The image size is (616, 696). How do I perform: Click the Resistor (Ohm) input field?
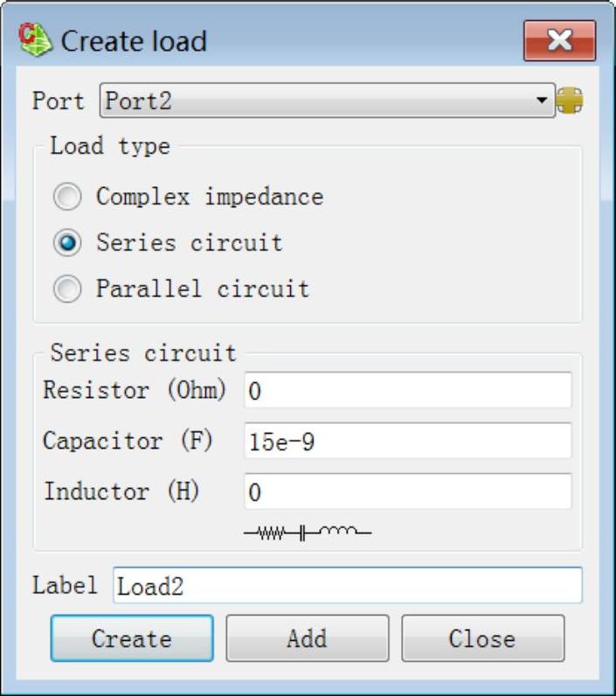click(407, 391)
